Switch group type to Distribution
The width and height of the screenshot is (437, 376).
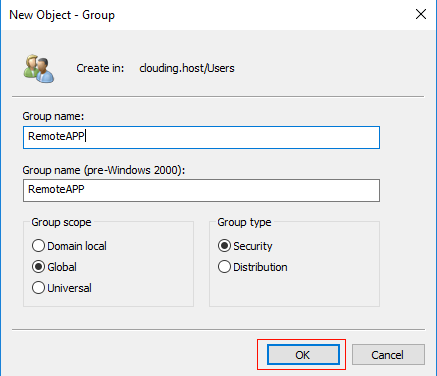pos(252,267)
